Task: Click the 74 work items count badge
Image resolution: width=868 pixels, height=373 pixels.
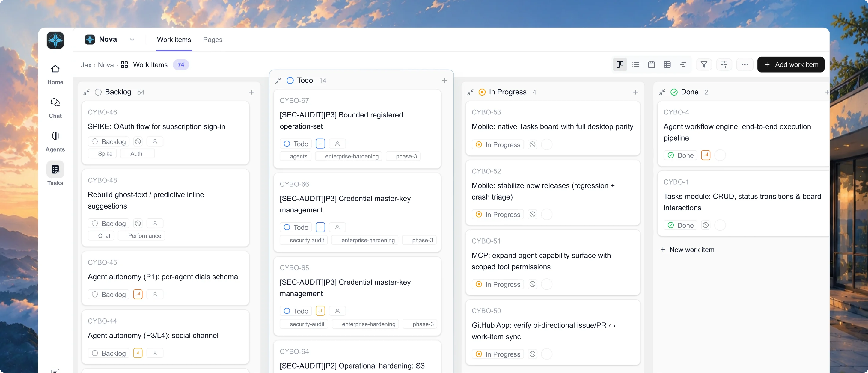Action: click(x=181, y=64)
